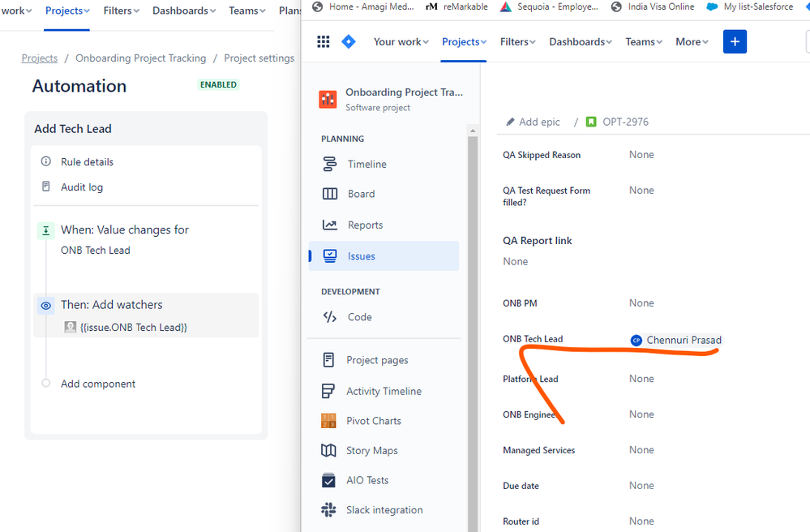Screen dimensions: 810x532
Task: Open My list-Salesforce bookmark
Action: [750, 6]
